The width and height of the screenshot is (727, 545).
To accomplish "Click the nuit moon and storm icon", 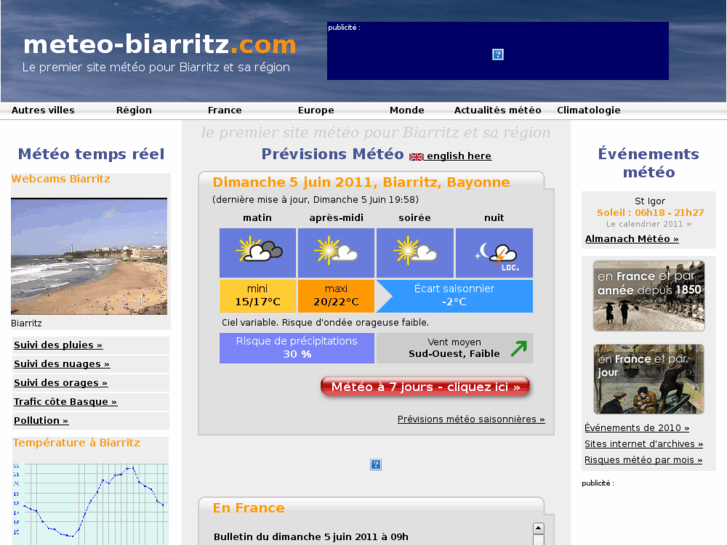I will (x=494, y=253).
